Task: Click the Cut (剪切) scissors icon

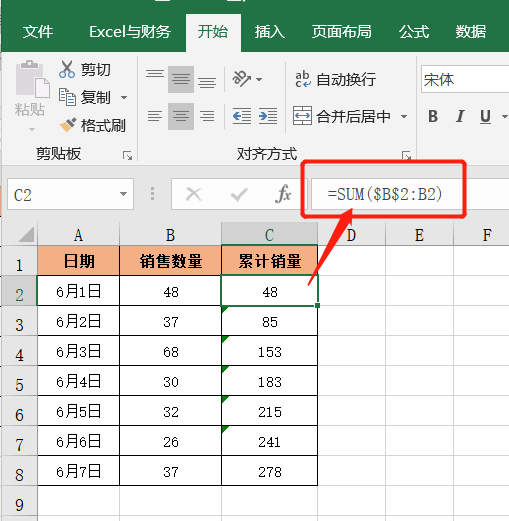Action: 67,69
